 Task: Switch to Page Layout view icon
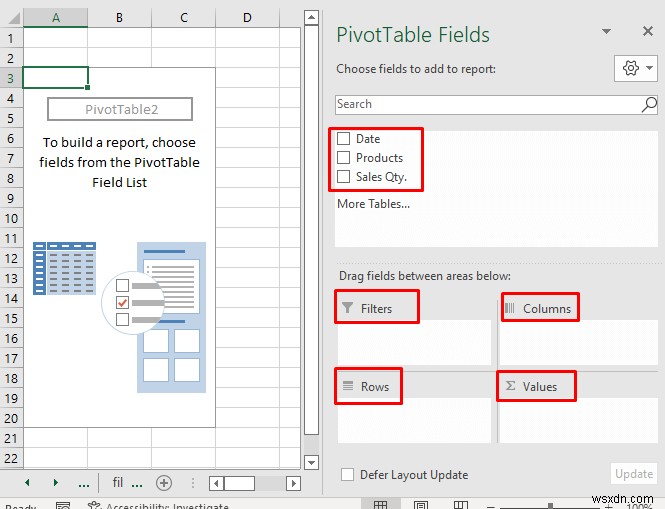coord(421,505)
